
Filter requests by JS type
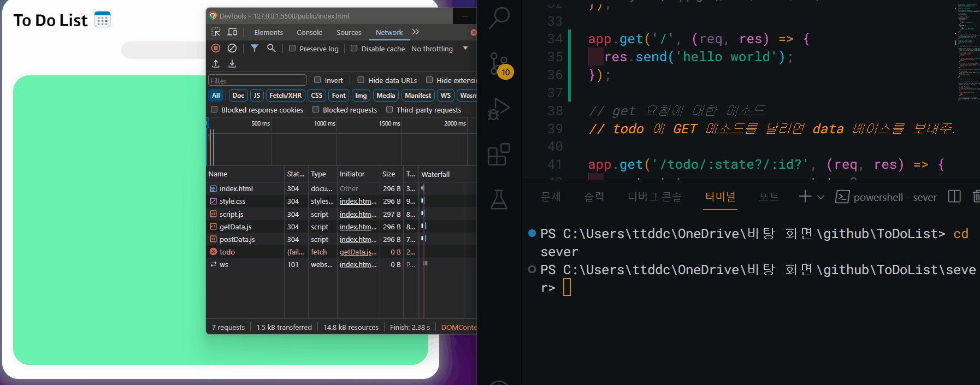pyautogui.click(x=257, y=96)
